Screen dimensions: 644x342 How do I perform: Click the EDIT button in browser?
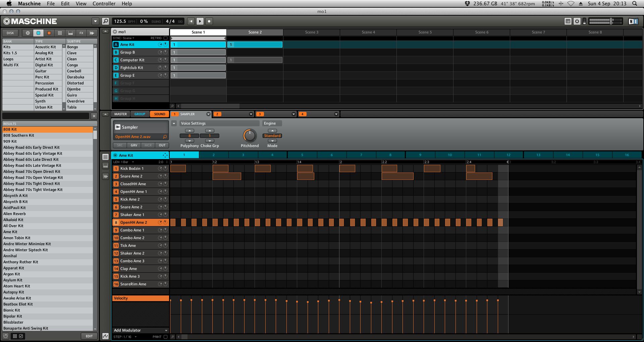click(x=89, y=336)
